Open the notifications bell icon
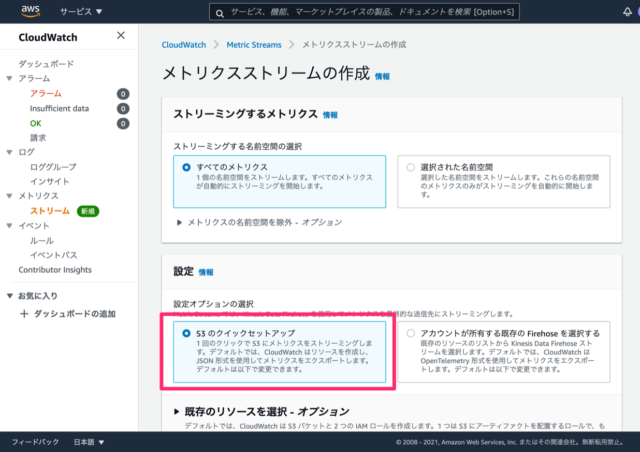 click(627, 12)
